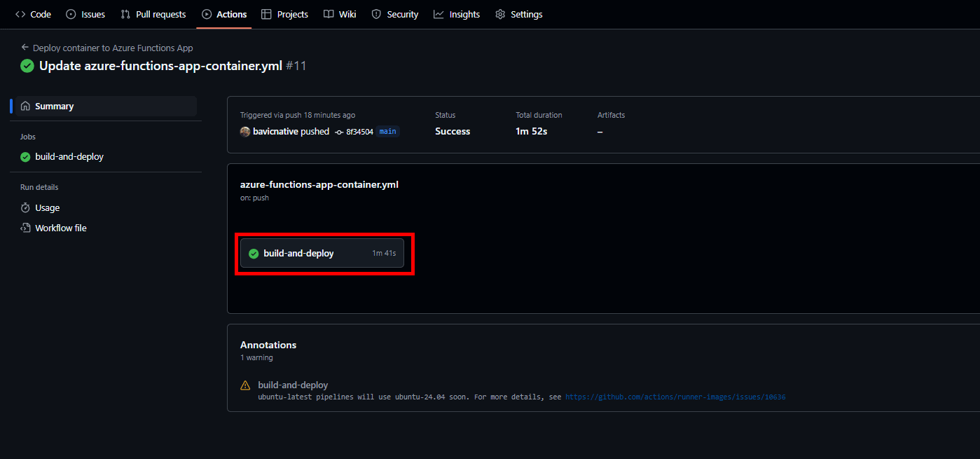
Task: Open the Code tab
Action: [x=33, y=14]
